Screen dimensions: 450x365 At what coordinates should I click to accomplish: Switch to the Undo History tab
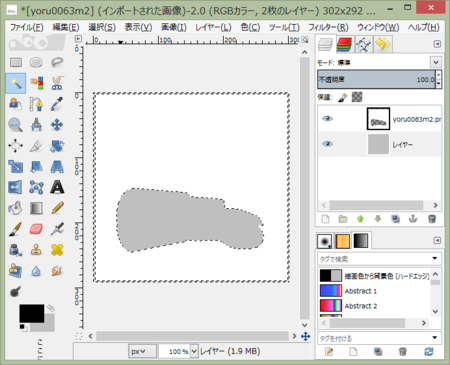pyautogui.click(x=383, y=44)
